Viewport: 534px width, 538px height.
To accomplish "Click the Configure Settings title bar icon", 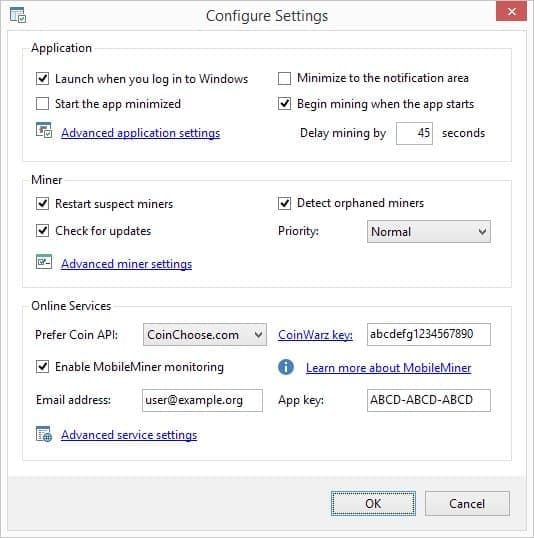I will (x=18, y=15).
